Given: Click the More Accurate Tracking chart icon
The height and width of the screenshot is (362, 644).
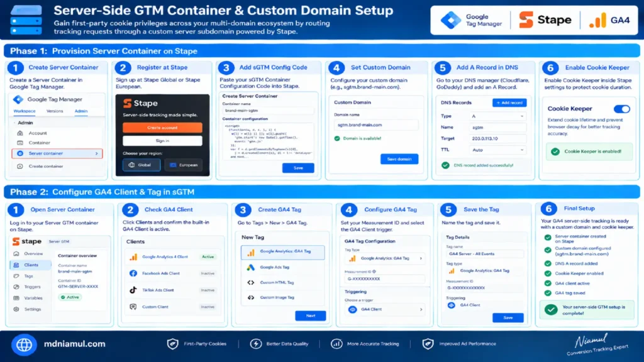Looking at the screenshot, I should [x=336, y=344].
